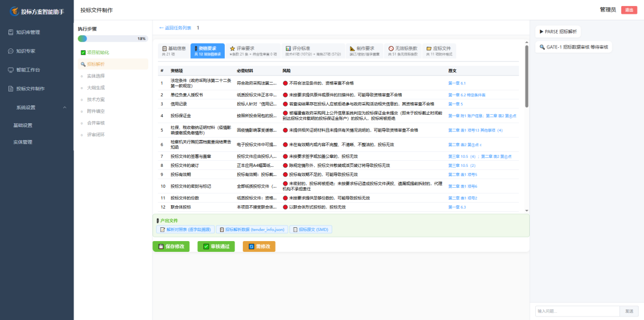Click the 投标文件制作 document icon in sidebar
The width and height of the screenshot is (644, 320).
(11, 89)
